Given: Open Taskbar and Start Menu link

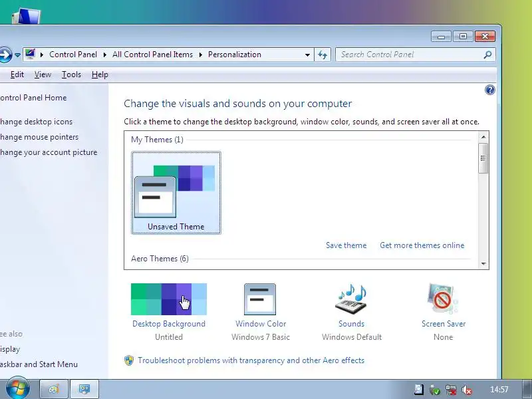Looking at the screenshot, I should [x=39, y=364].
